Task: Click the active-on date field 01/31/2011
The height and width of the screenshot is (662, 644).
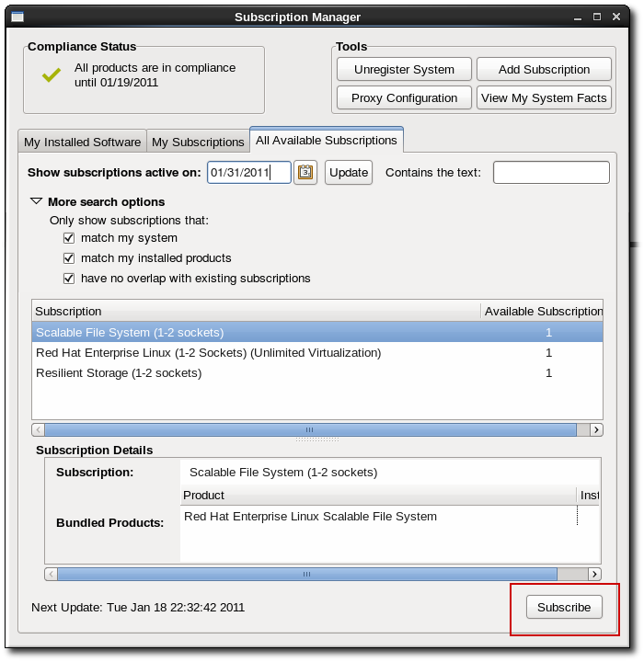Action: pos(249,172)
